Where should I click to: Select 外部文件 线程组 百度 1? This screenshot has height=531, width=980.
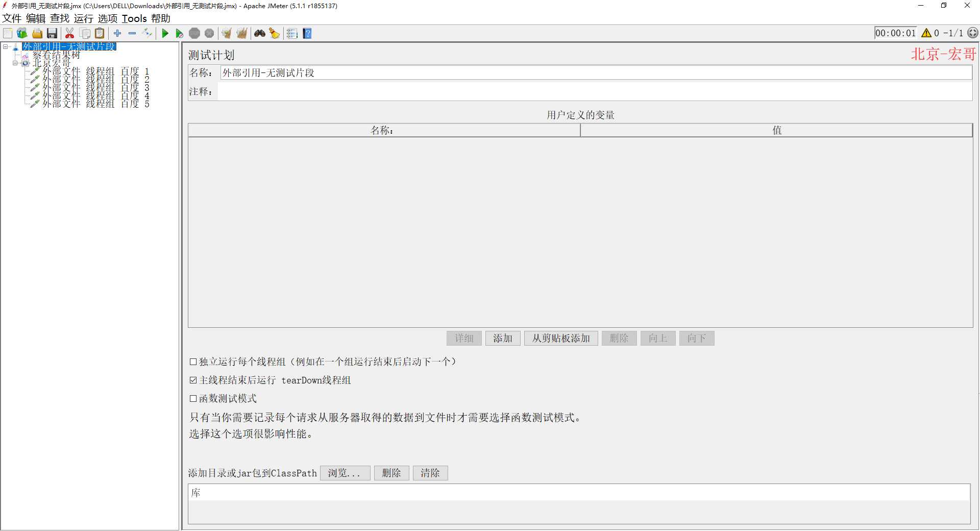(96, 71)
